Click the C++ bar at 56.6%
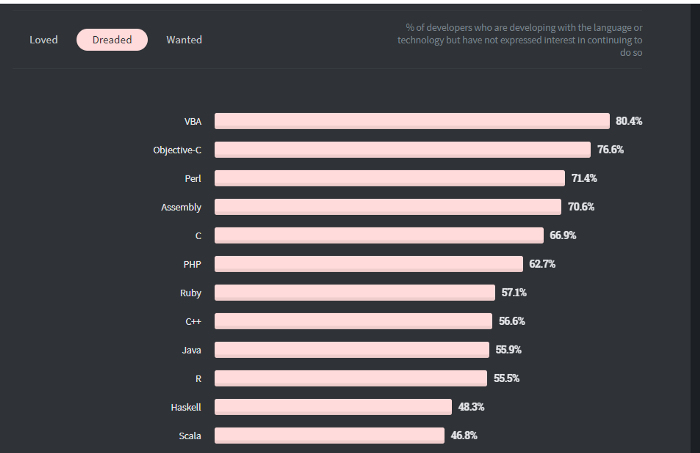This screenshot has height=453, width=700. pyautogui.click(x=354, y=321)
